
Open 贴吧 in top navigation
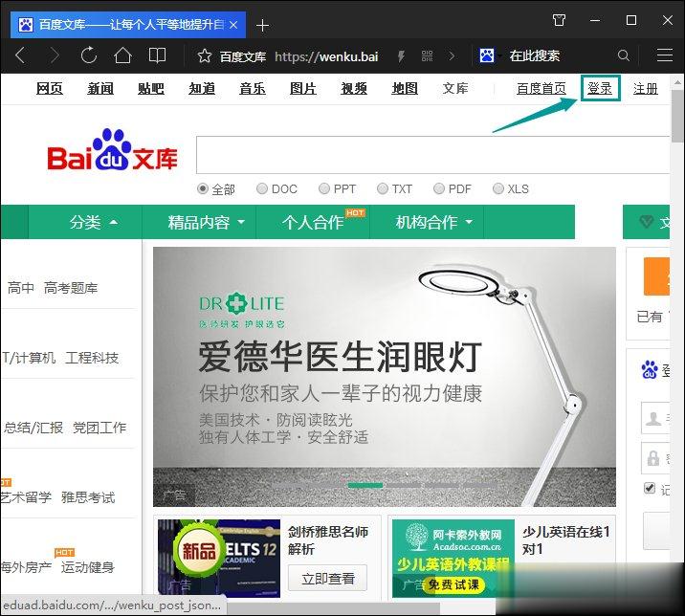(x=151, y=89)
